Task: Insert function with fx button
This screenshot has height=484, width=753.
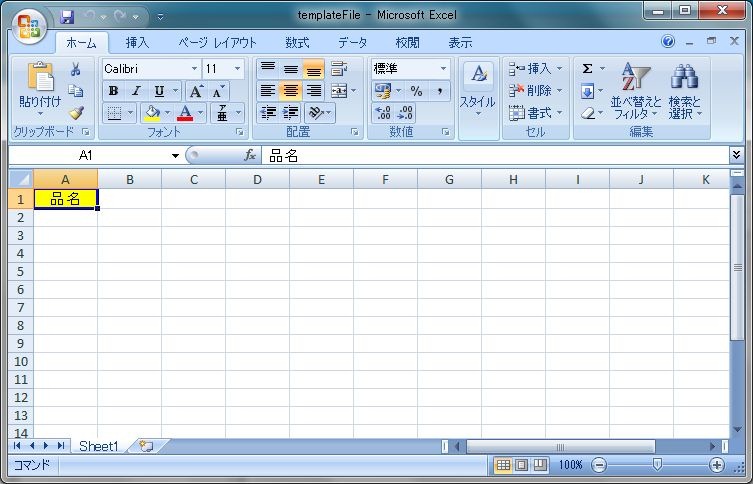Action: [250, 155]
